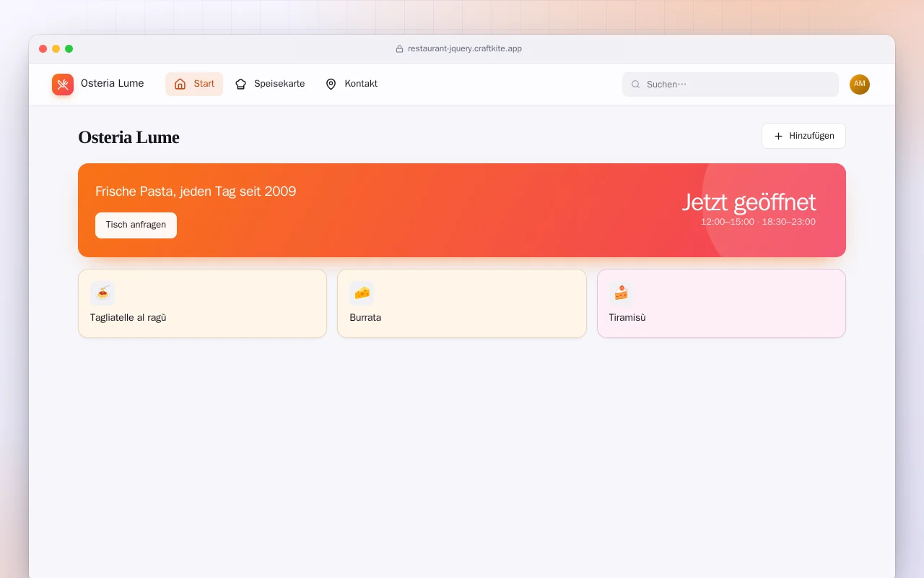Click the Jetzt geöffnet status text
The height and width of the screenshot is (578, 924).
(749, 202)
